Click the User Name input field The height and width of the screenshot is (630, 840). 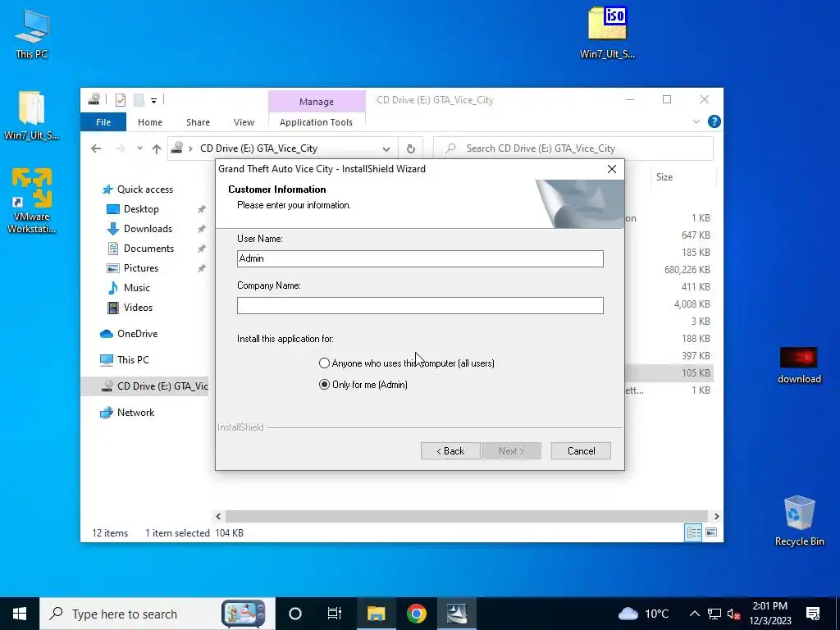(x=420, y=258)
